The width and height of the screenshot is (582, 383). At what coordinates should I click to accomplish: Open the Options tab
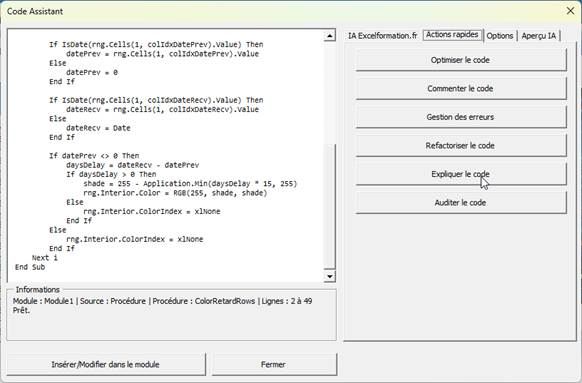(x=500, y=36)
